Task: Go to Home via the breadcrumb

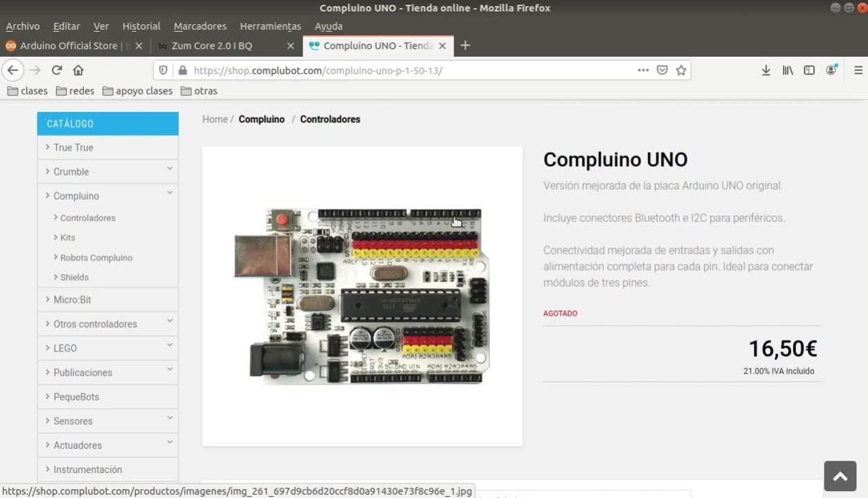Action: [x=215, y=119]
